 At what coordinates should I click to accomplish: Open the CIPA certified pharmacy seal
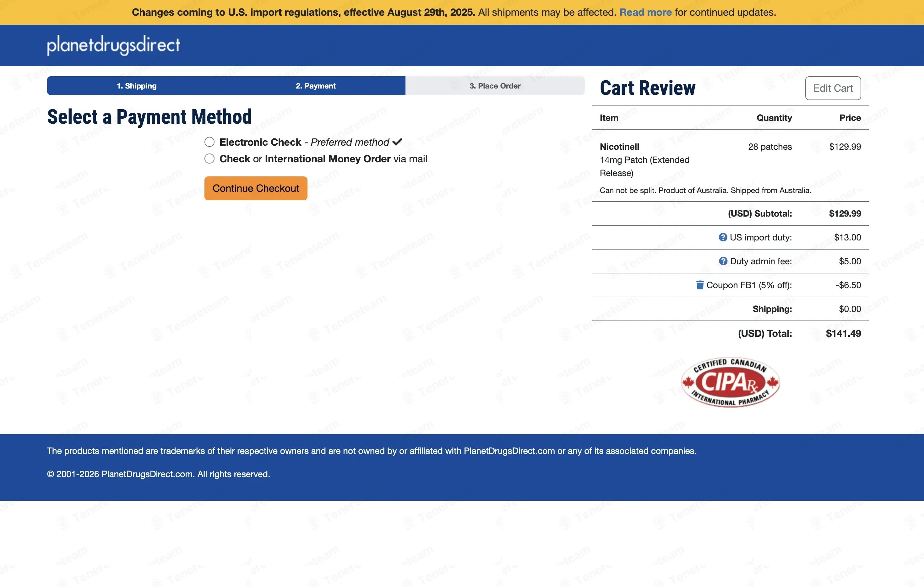click(x=730, y=382)
